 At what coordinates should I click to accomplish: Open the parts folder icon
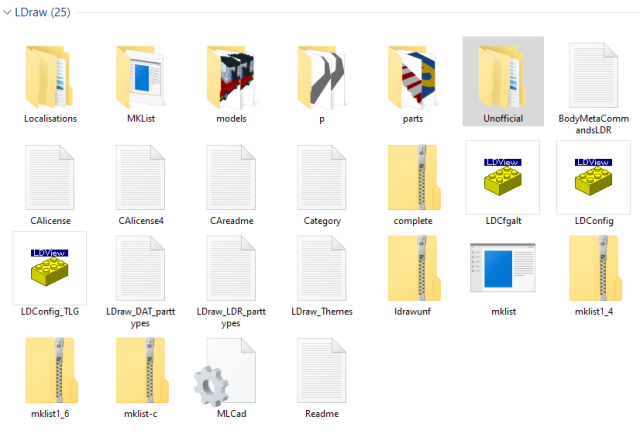[x=412, y=77]
